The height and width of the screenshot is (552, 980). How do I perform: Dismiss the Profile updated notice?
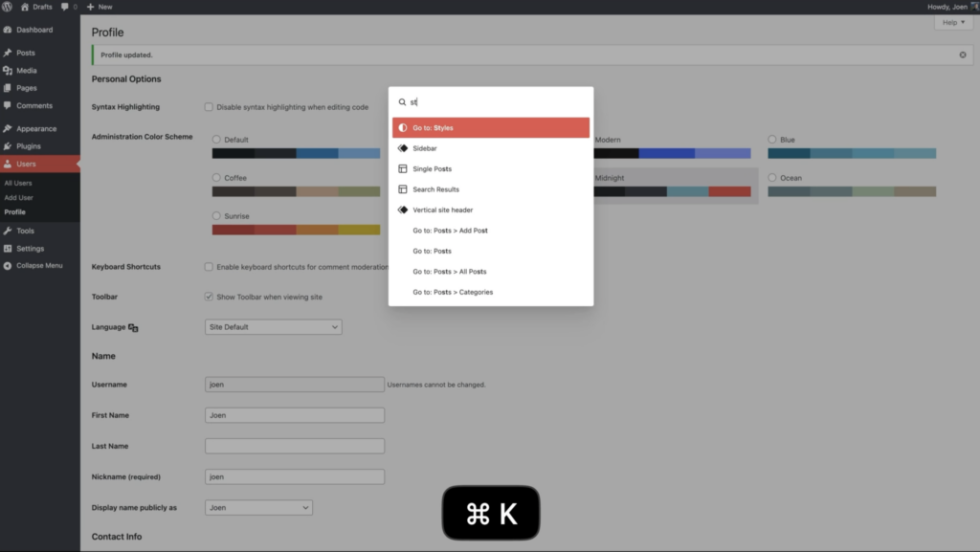pyautogui.click(x=963, y=55)
